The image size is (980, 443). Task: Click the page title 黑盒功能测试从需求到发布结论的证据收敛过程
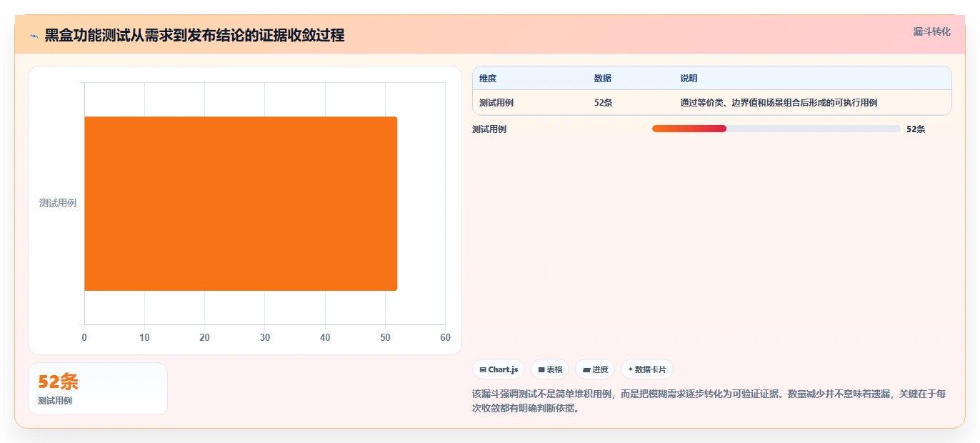(x=194, y=36)
